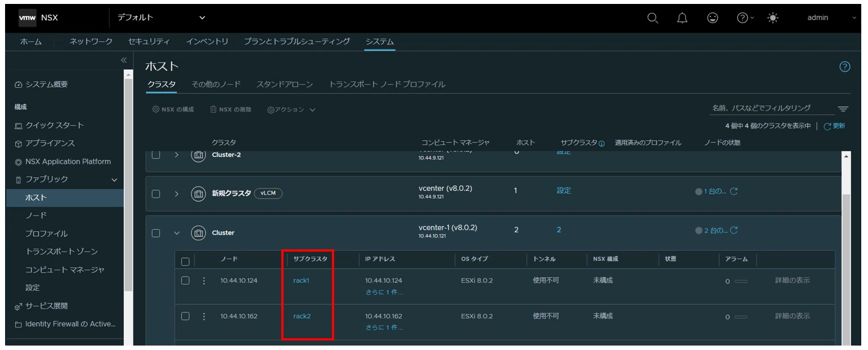Open the search magnifier icon

pyautogui.click(x=653, y=18)
